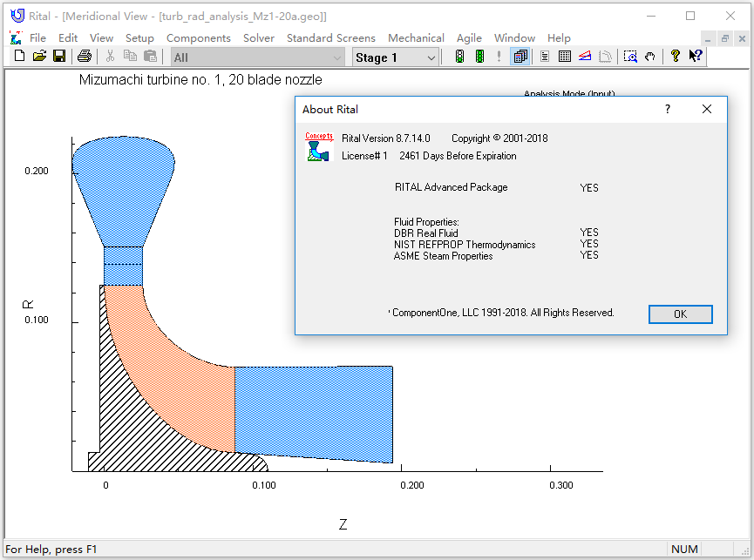Click the Copy icon in the toolbar

coord(130,57)
